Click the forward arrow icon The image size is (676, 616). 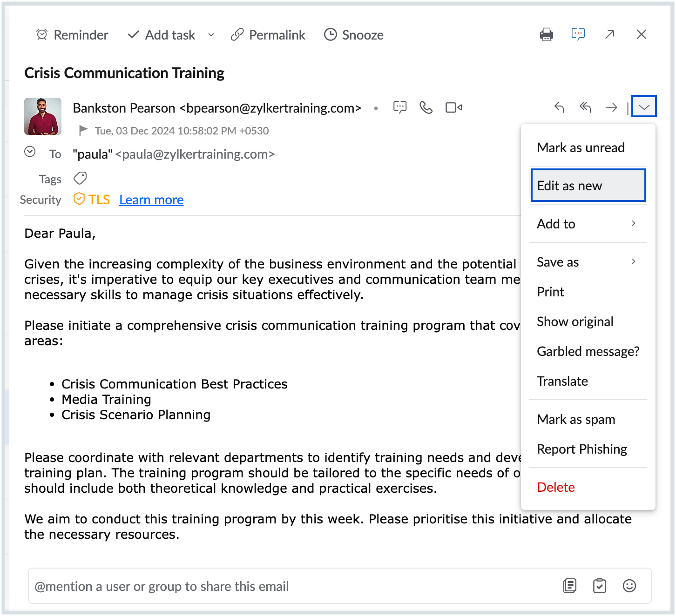(611, 107)
